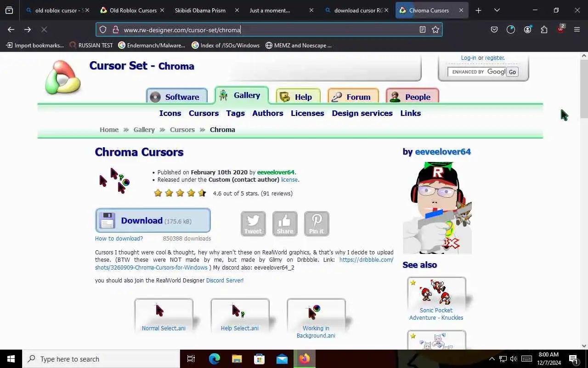
Task: Stop loading the current page
Action: [44, 29]
